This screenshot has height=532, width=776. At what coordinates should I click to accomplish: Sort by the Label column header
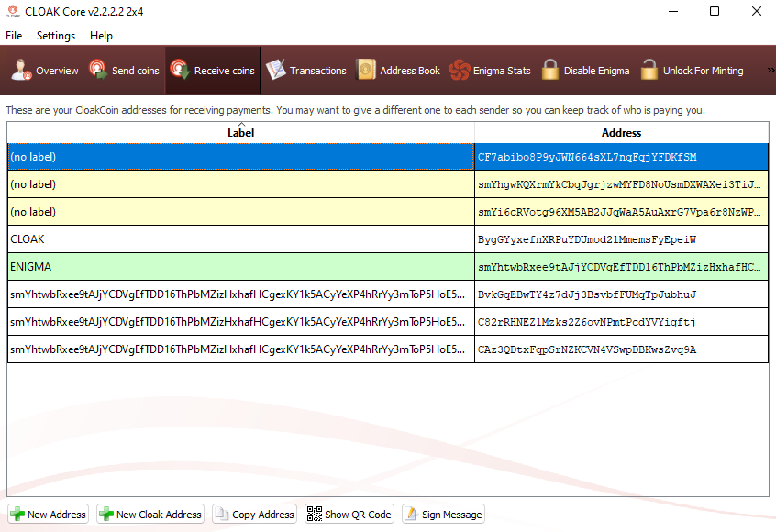pyautogui.click(x=241, y=133)
